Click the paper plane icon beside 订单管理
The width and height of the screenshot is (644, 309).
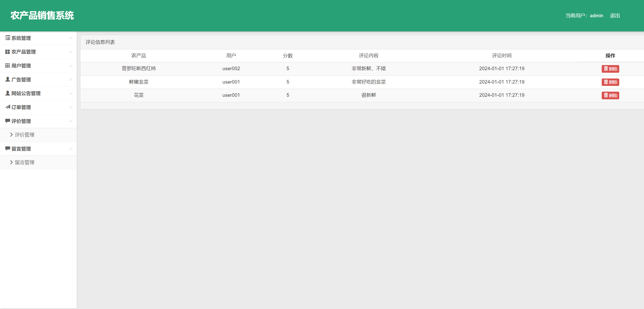coord(8,107)
